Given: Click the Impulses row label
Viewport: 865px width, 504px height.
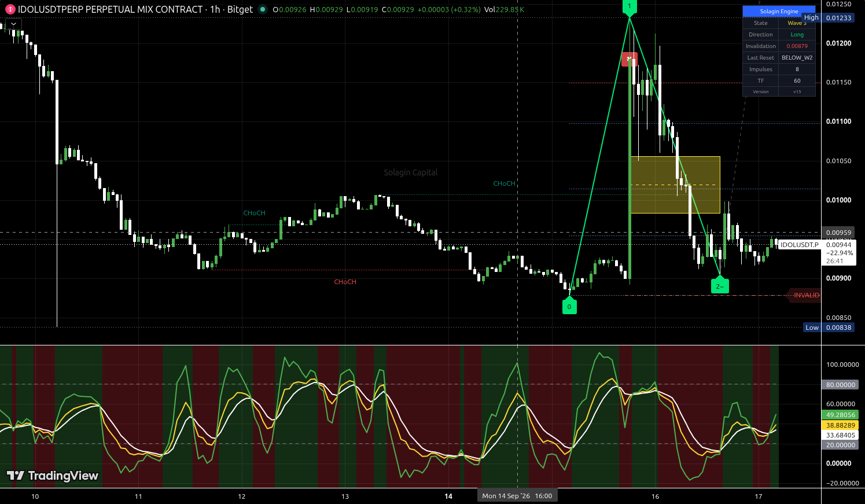Looking at the screenshot, I should [x=760, y=69].
